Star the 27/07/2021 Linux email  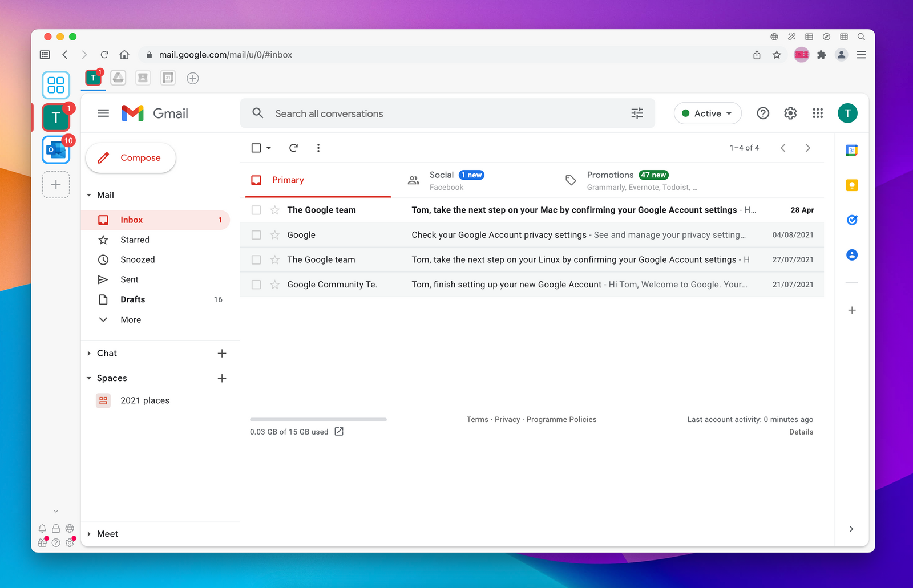[275, 260]
